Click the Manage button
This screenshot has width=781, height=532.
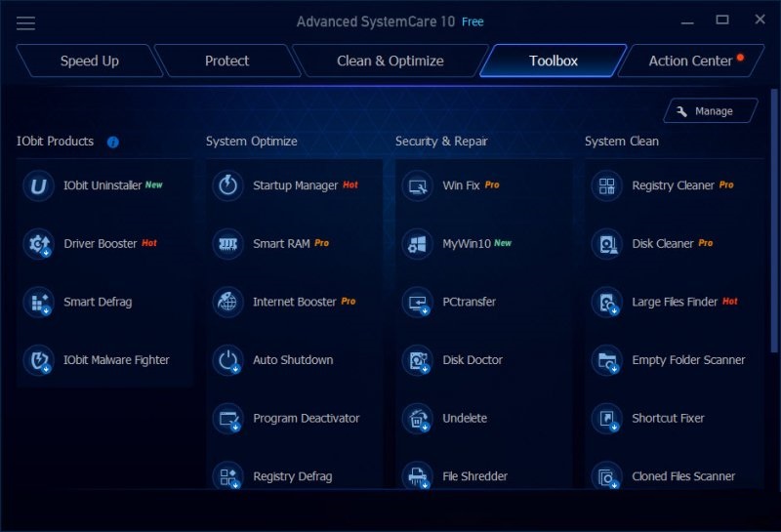711,111
